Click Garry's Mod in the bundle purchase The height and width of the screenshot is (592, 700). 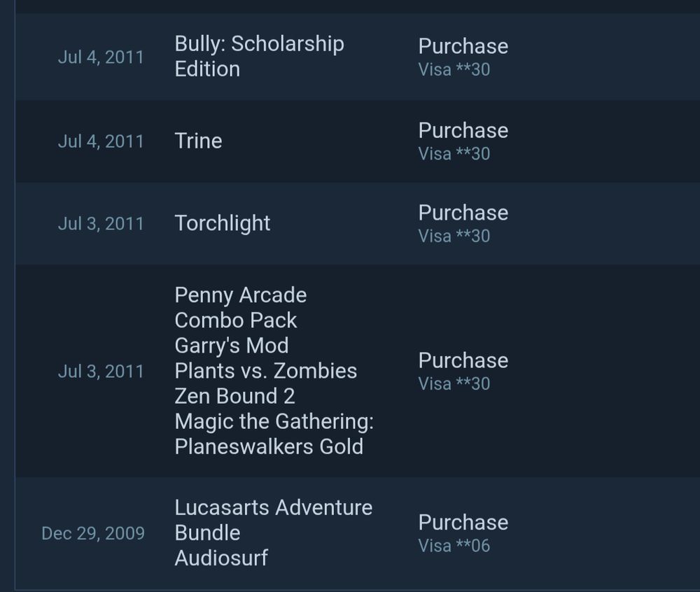point(232,345)
